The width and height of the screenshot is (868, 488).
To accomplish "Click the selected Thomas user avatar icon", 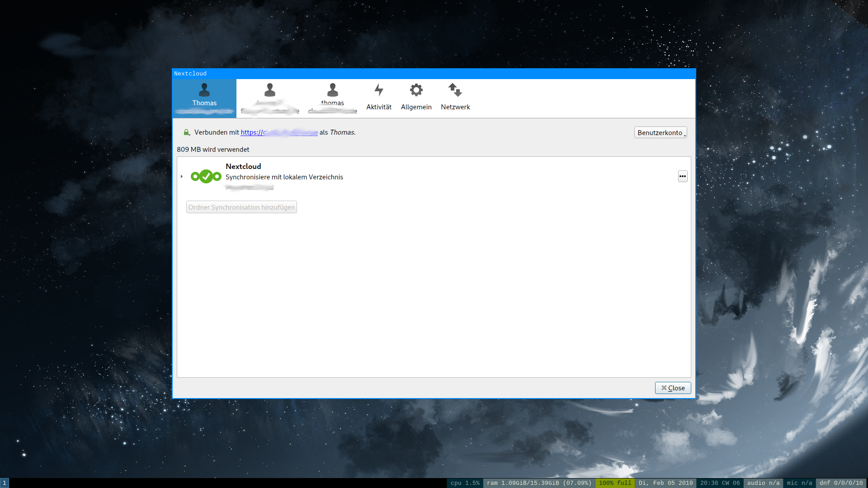I will pyautogui.click(x=204, y=90).
